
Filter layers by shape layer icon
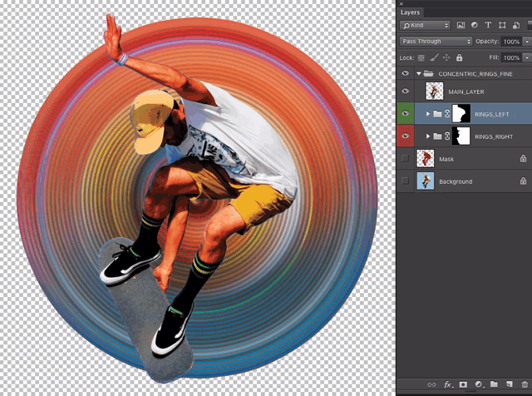click(x=502, y=25)
